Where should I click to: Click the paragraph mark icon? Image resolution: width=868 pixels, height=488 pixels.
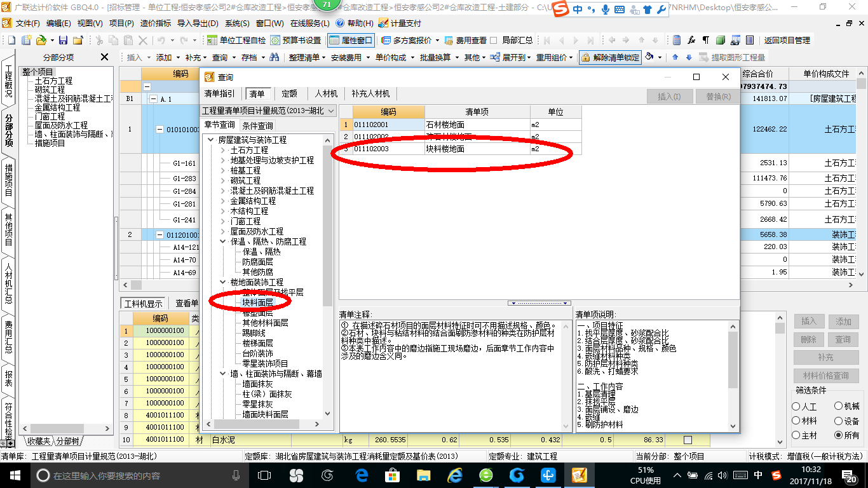705,40
